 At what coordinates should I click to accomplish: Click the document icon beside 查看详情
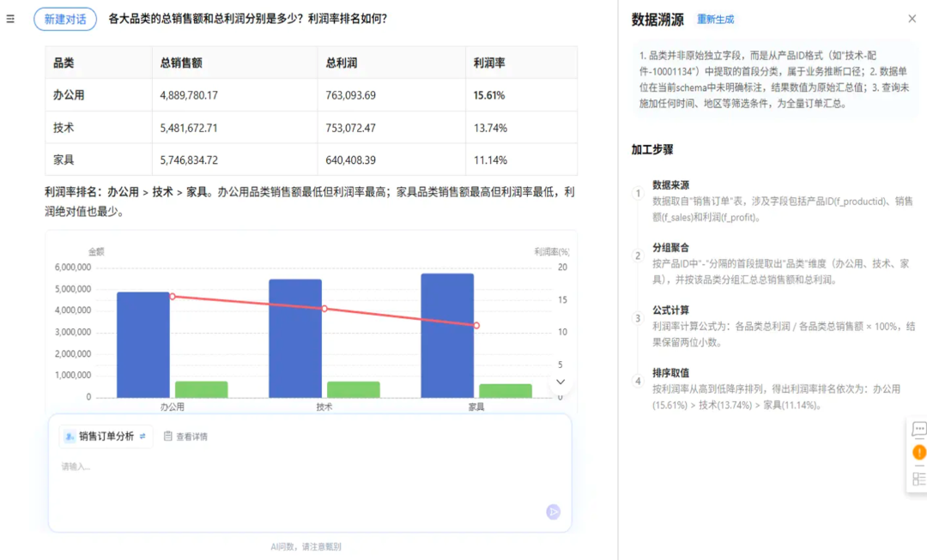coord(168,436)
